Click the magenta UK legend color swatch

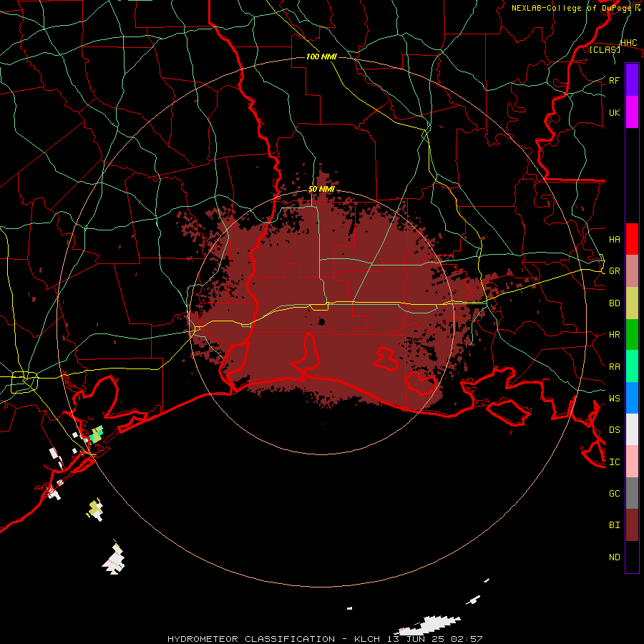tap(632, 112)
